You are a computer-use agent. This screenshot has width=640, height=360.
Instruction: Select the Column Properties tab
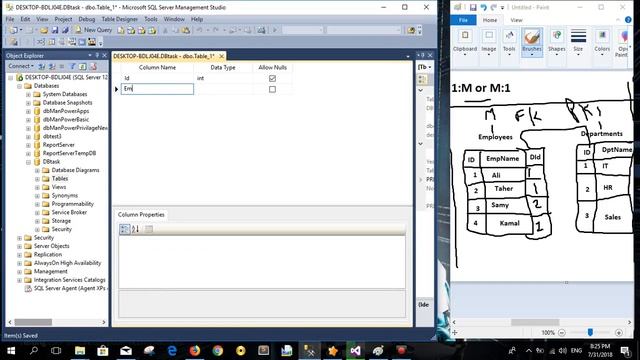pyautogui.click(x=141, y=215)
